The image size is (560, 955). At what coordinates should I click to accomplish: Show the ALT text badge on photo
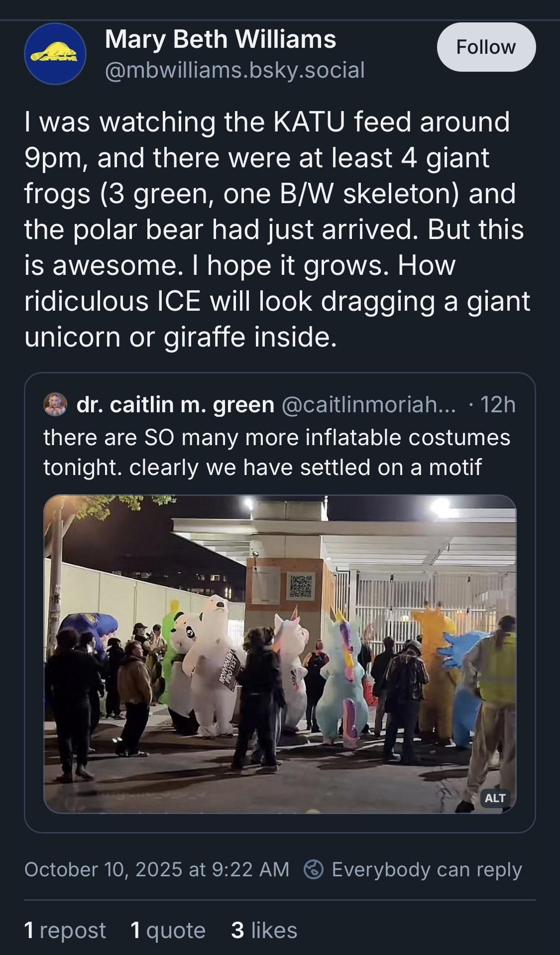point(495,798)
